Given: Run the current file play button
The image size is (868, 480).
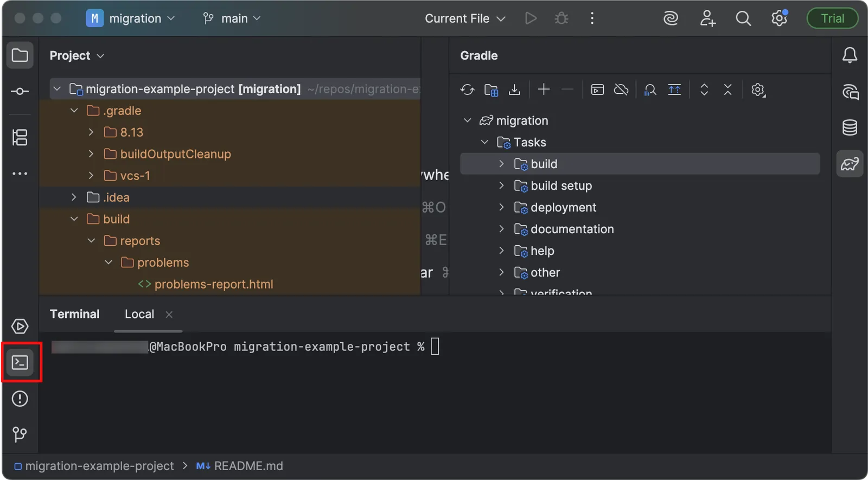Looking at the screenshot, I should click(531, 18).
